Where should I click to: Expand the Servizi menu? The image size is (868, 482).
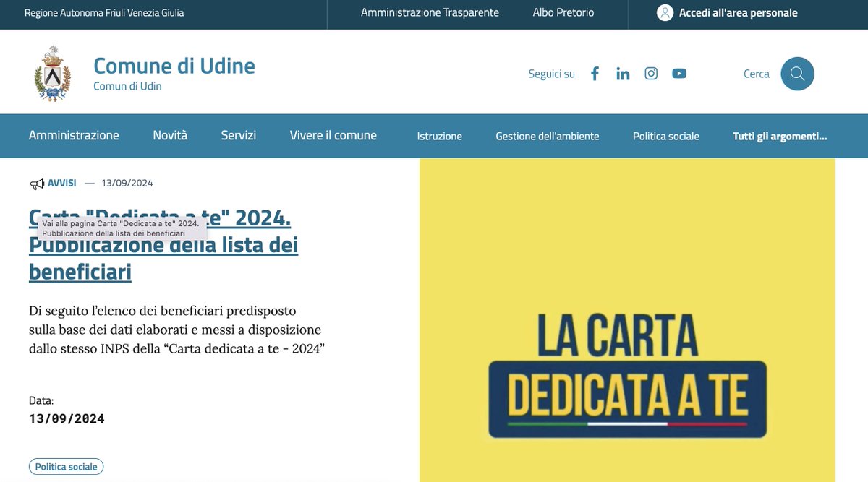point(239,135)
